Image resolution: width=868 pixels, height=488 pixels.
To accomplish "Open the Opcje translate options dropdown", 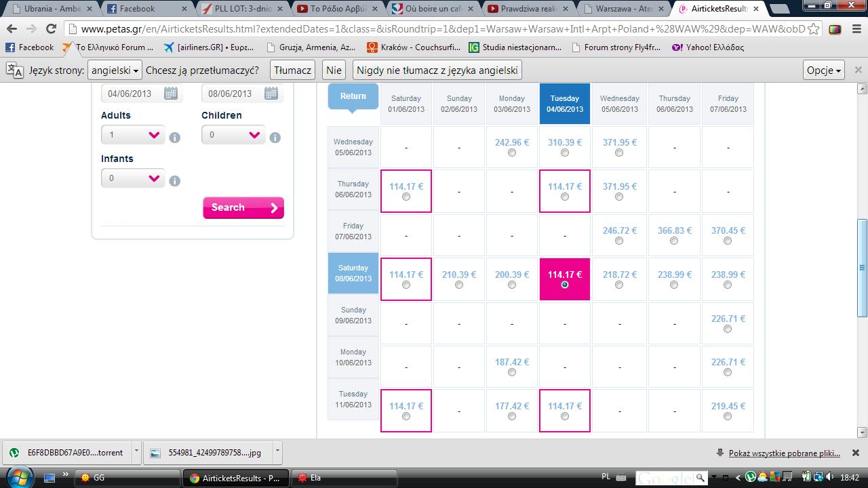I will pyautogui.click(x=824, y=70).
